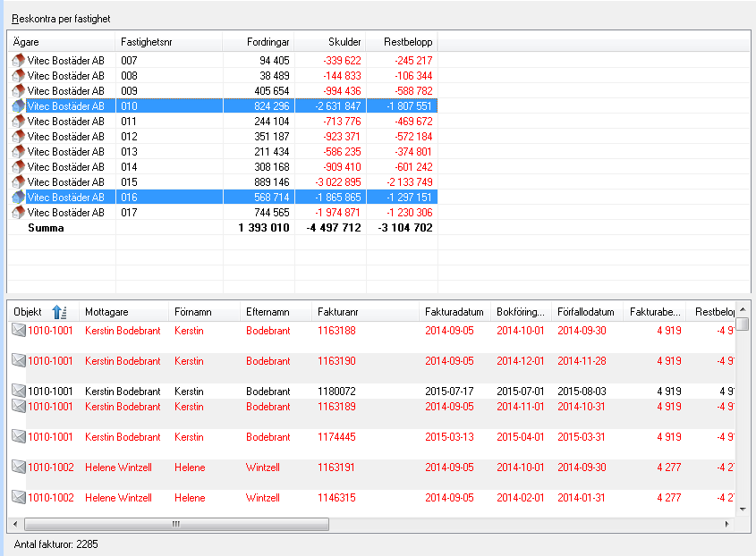
Task: Sort by the Förfallodatum column header
Action: tap(587, 312)
